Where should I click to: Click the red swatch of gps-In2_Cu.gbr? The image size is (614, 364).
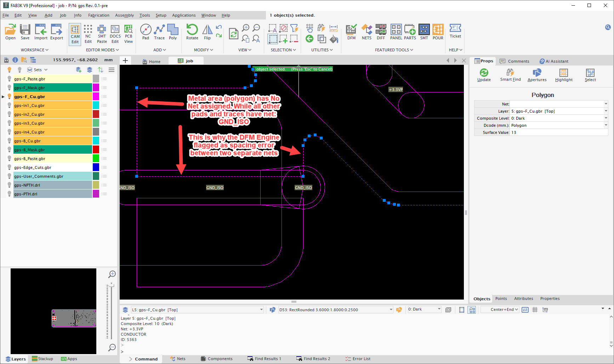(x=96, y=114)
